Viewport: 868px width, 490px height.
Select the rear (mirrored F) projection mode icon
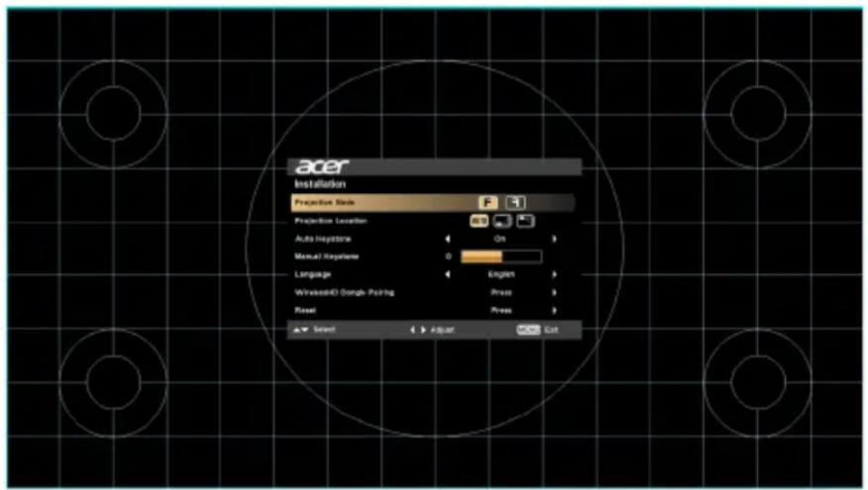tap(515, 202)
